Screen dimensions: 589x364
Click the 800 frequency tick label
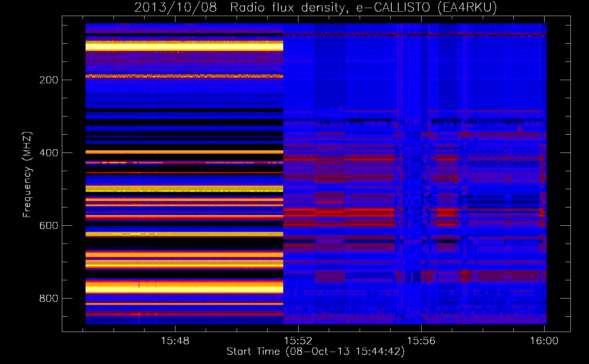tap(49, 298)
